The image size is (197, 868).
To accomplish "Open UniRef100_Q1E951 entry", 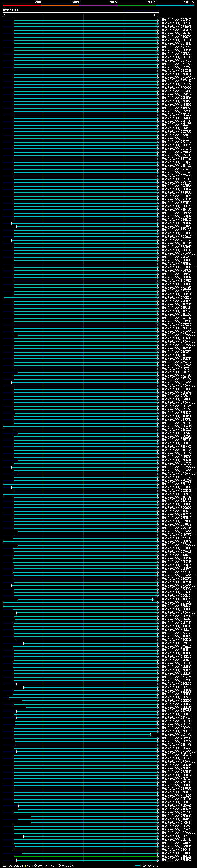I will [177, 738].
